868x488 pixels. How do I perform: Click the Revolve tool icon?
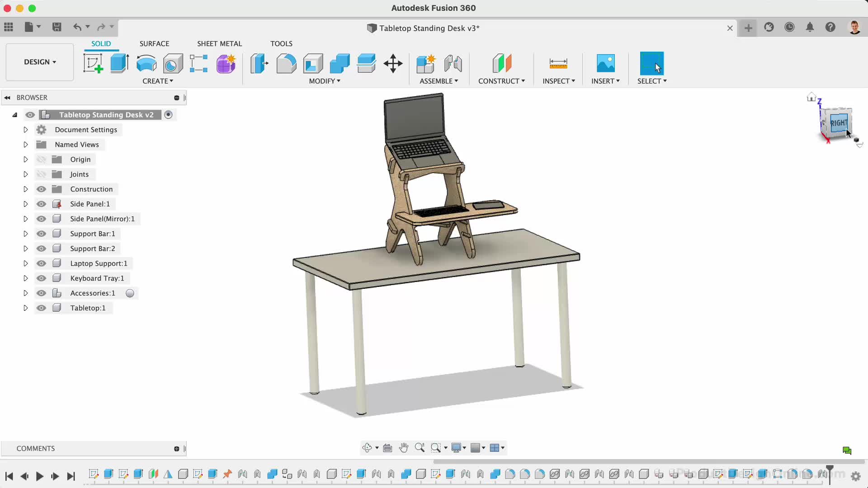pos(146,63)
